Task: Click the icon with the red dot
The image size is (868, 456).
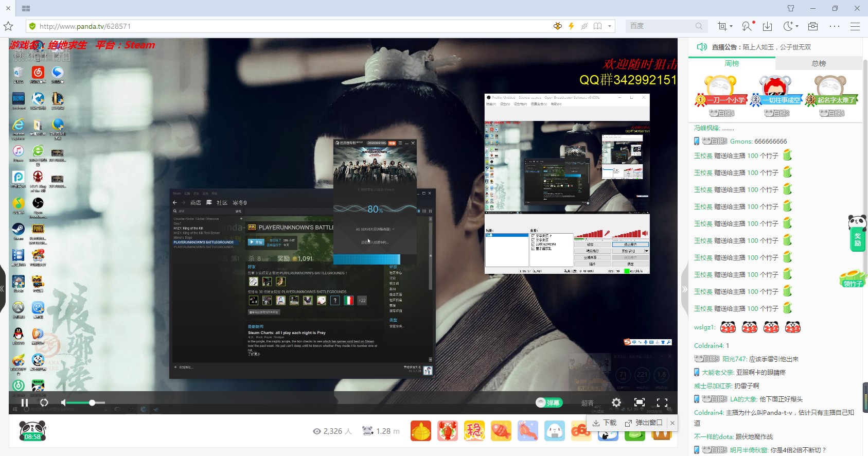Action: [747, 26]
